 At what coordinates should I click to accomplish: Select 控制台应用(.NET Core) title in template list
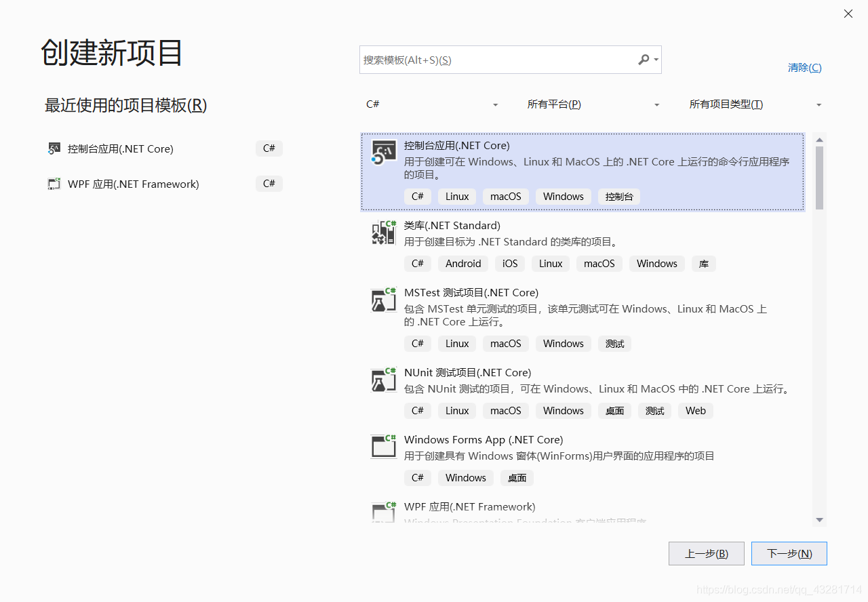click(x=457, y=145)
